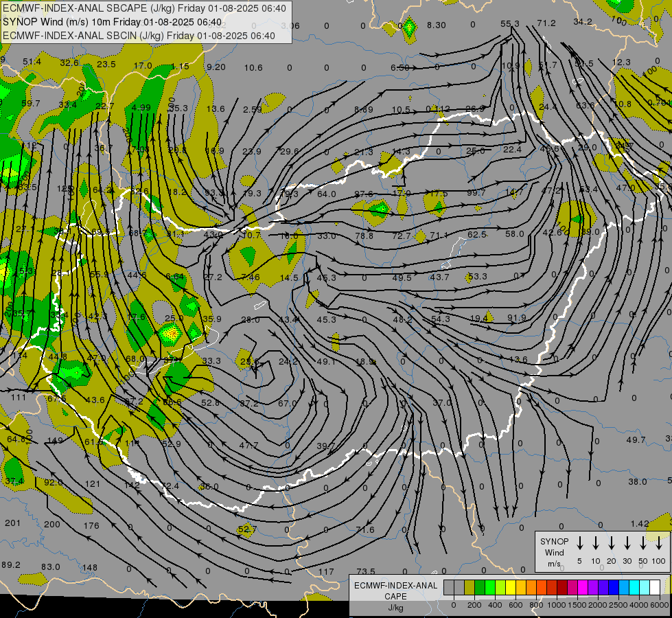Select the white swatch at legend end
This screenshot has width=672, height=618.
(654, 588)
